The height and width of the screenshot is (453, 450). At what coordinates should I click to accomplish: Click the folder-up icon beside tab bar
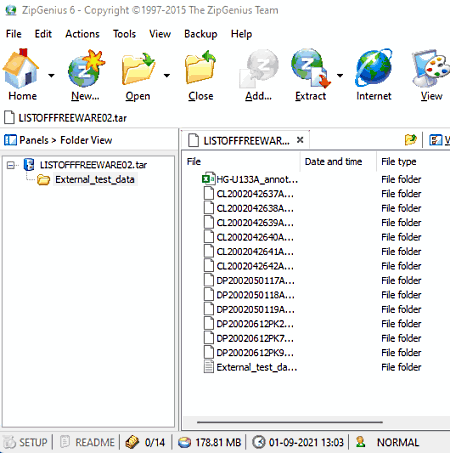point(411,140)
